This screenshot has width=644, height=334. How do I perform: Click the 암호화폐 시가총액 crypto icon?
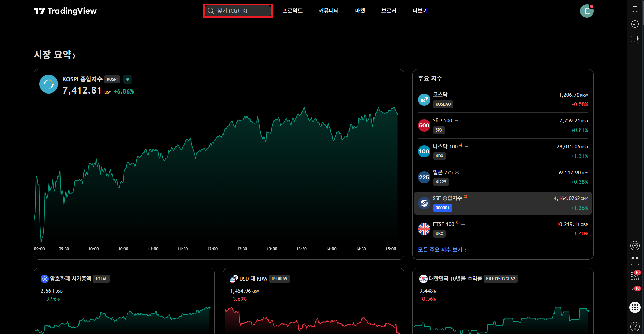[x=45, y=279]
